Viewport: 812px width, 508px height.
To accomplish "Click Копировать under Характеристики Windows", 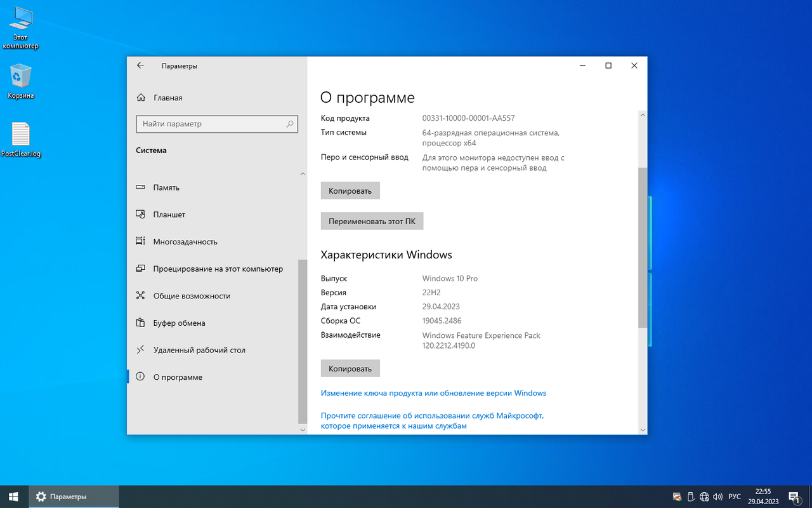I will coord(350,368).
